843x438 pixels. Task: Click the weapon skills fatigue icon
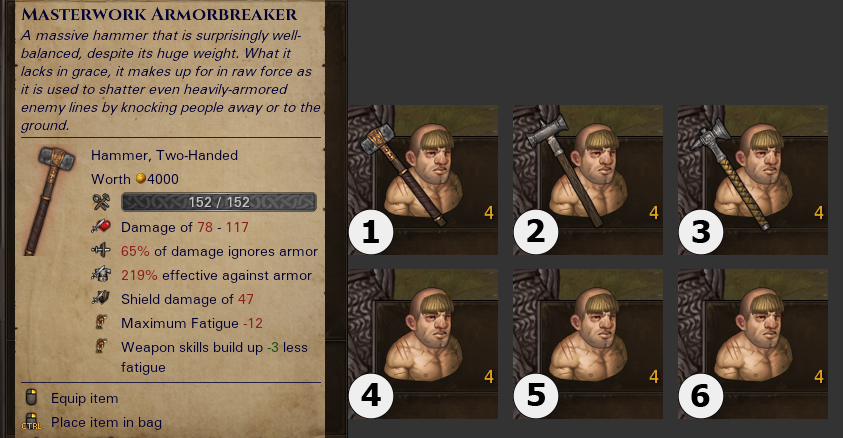(101, 346)
